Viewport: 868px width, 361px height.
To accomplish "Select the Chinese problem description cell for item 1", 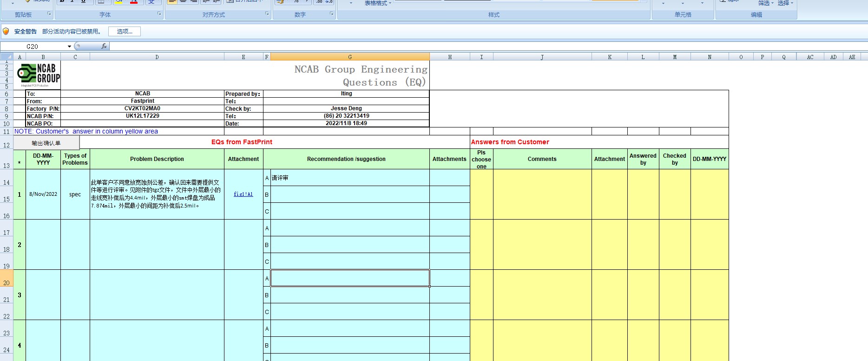I will coord(157,194).
